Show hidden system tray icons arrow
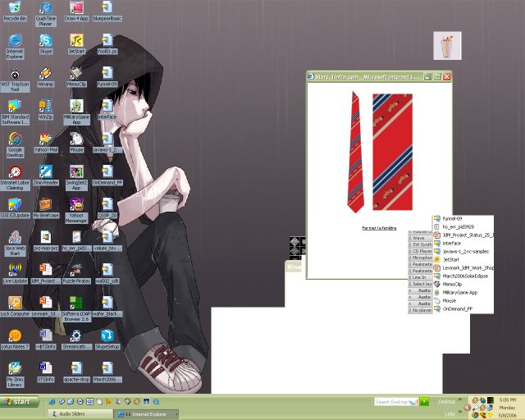This screenshot has width=525, height=420. 468,408
